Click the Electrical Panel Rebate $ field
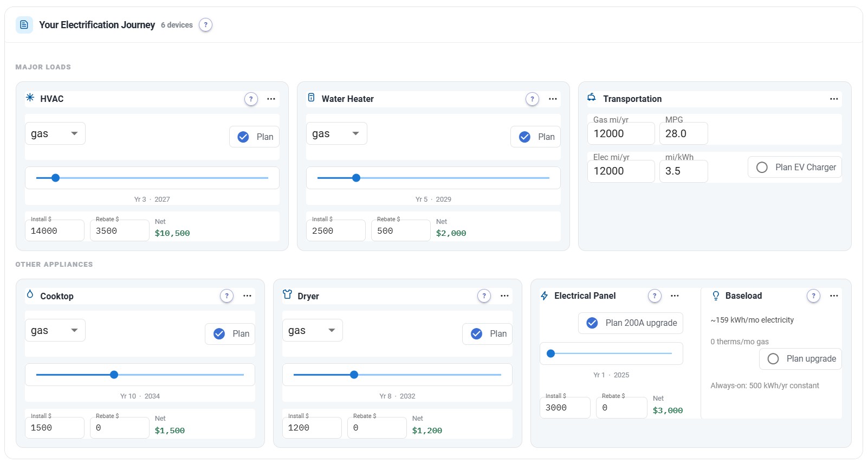 [622, 408]
